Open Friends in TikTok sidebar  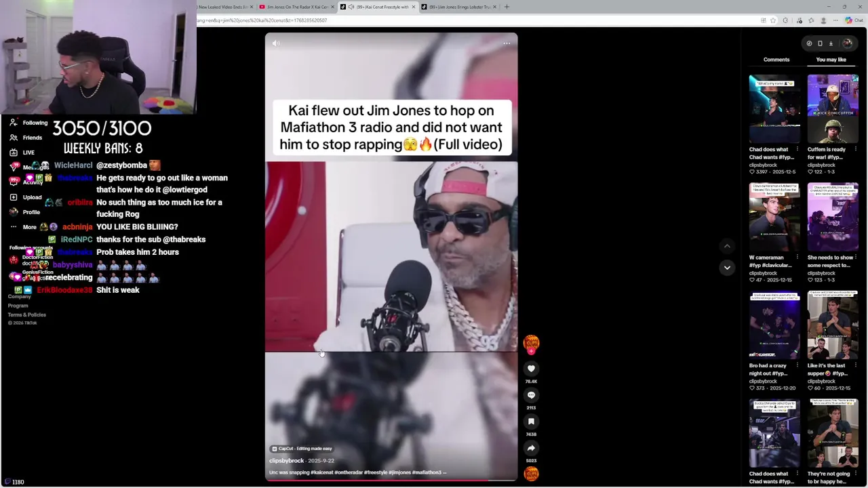coord(26,138)
